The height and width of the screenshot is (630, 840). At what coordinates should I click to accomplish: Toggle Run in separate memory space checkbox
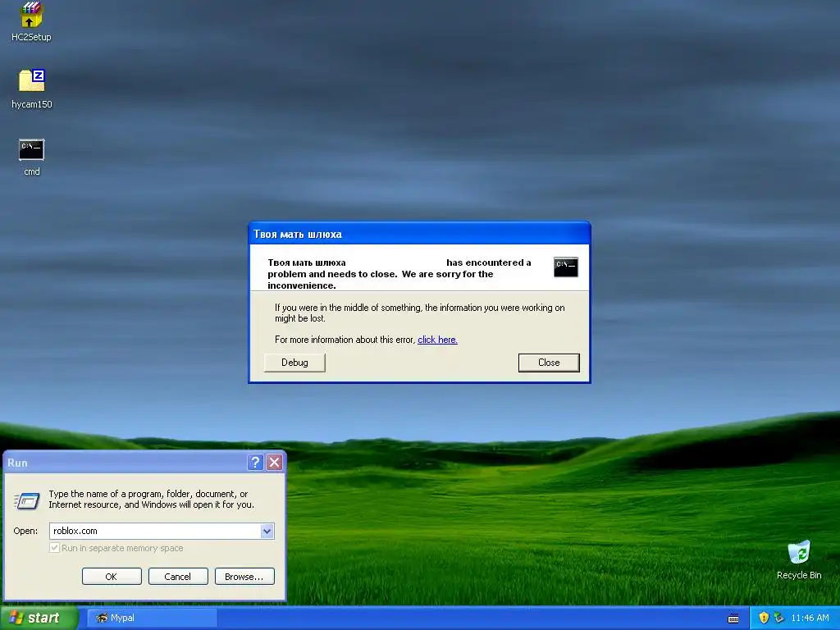[54, 548]
